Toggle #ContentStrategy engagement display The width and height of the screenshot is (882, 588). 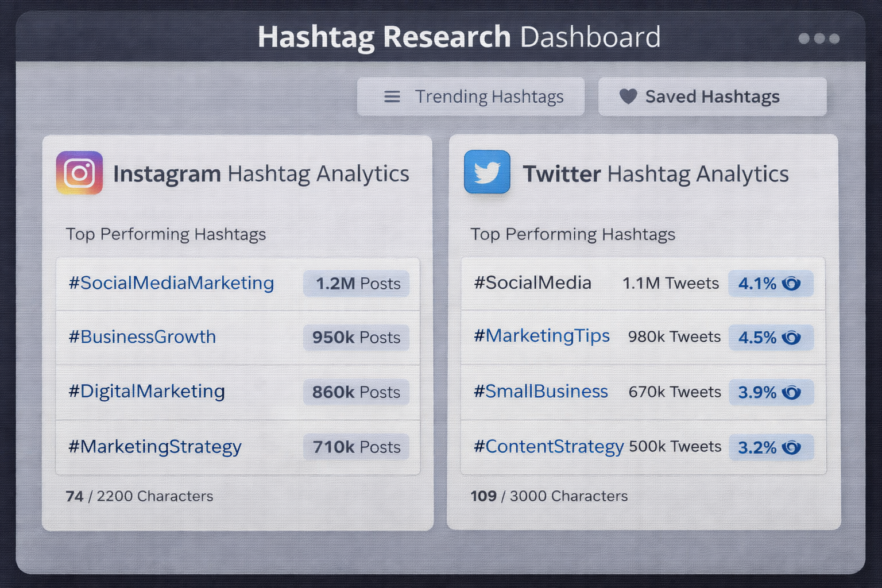click(x=792, y=447)
